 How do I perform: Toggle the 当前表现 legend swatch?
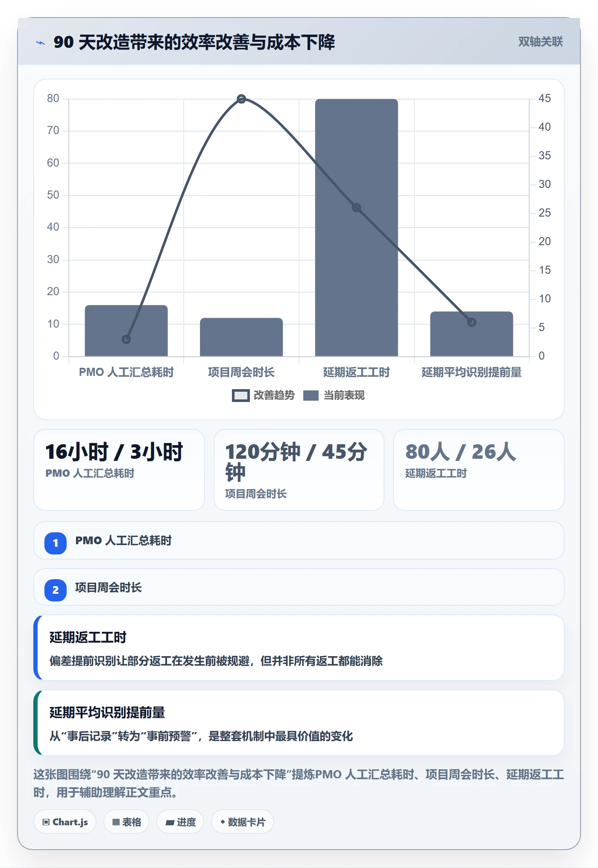[x=311, y=396]
